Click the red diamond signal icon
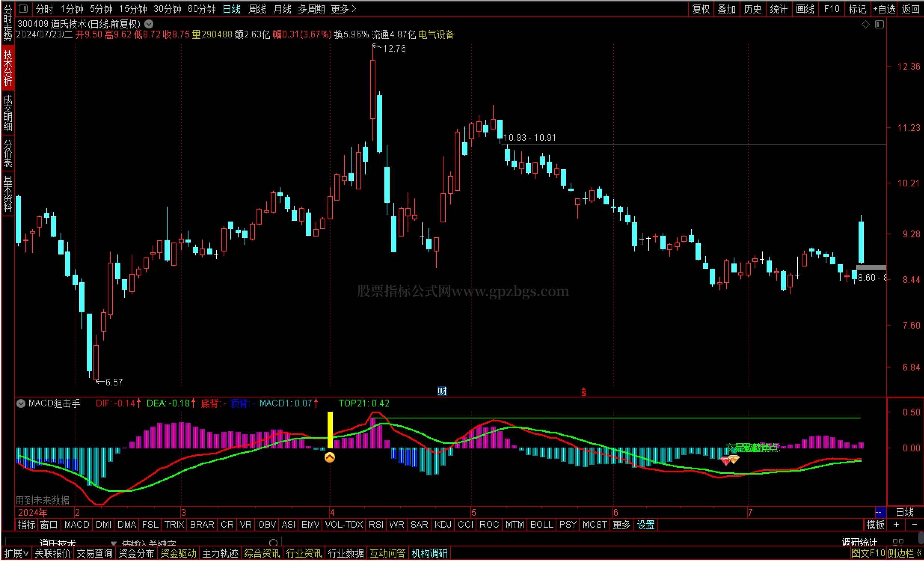 tap(725, 461)
